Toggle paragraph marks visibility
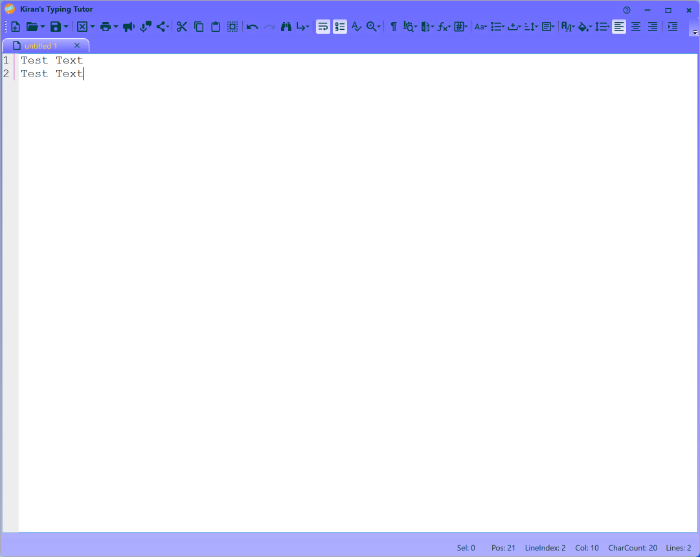The width and height of the screenshot is (700, 557). (x=393, y=27)
